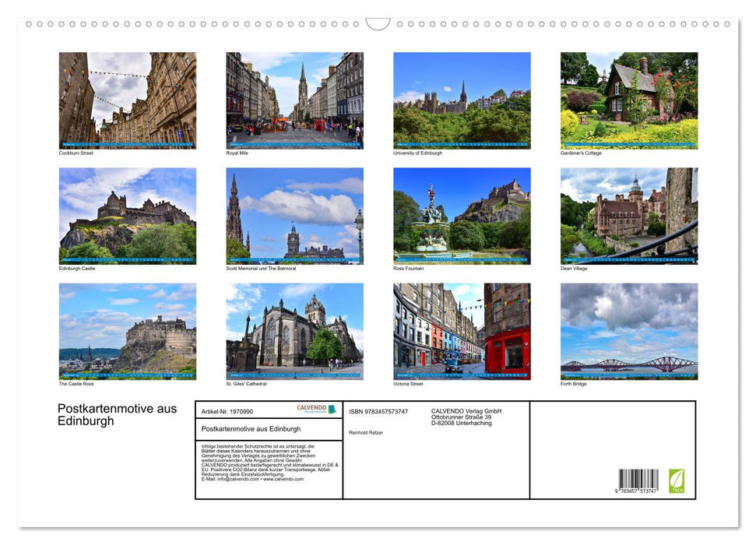Click the Gardener's Cottage photo
756x545 pixels.
628,100
